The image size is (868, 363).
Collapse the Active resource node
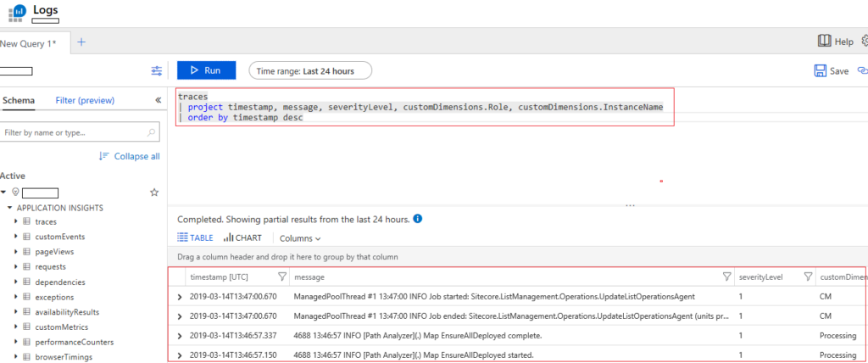coord(4,193)
